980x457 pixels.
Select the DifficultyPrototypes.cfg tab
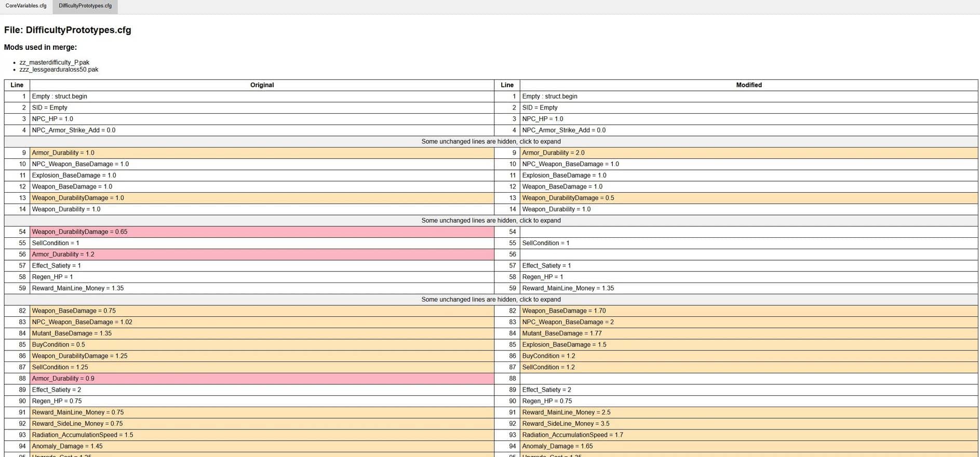pos(85,6)
